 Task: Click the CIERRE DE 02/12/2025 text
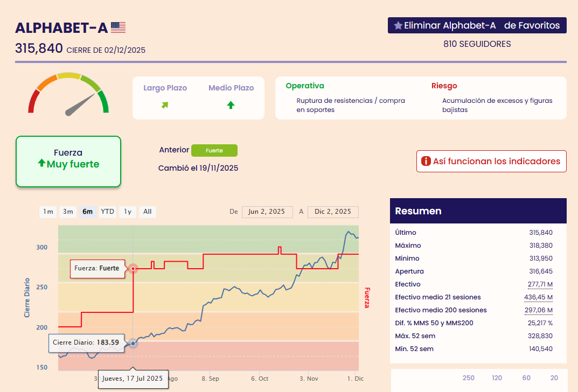click(x=106, y=50)
